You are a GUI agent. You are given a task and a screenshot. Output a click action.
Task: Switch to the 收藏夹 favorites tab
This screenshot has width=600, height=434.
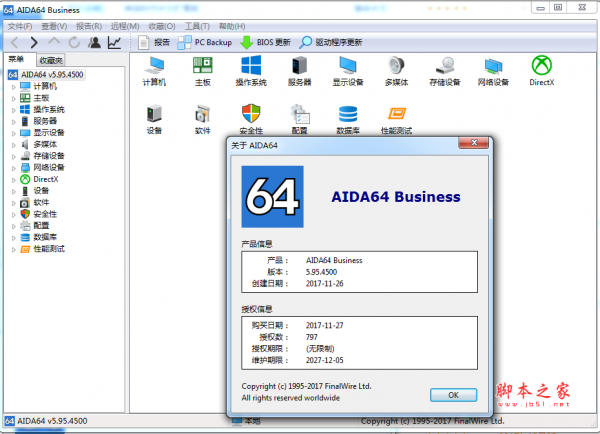point(51,60)
